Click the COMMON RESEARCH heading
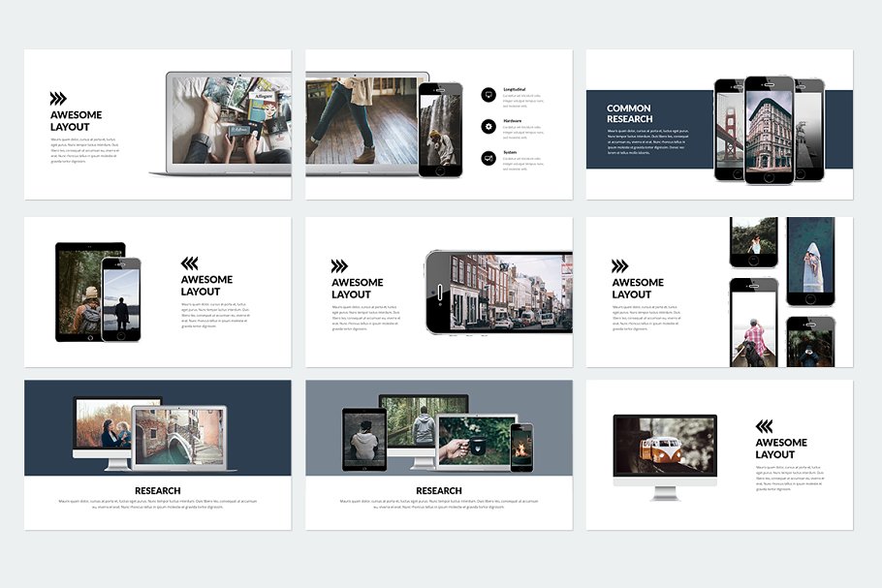Screen dimensions: 882x588 (x=630, y=114)
